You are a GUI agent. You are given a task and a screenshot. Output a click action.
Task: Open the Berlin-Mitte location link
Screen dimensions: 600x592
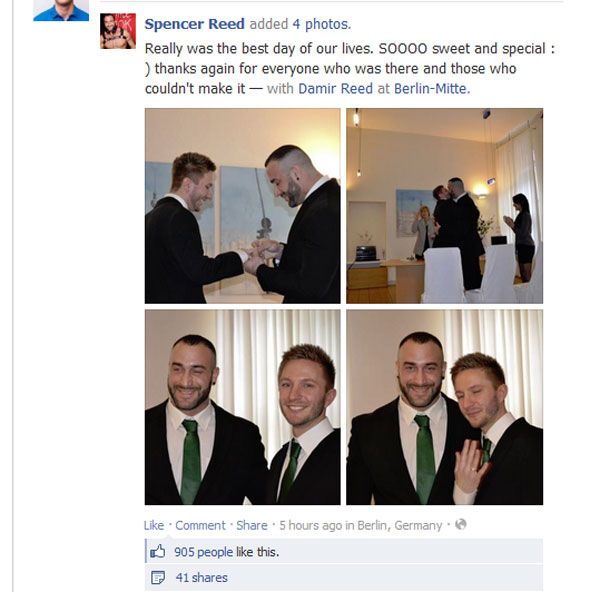[430, 89]
